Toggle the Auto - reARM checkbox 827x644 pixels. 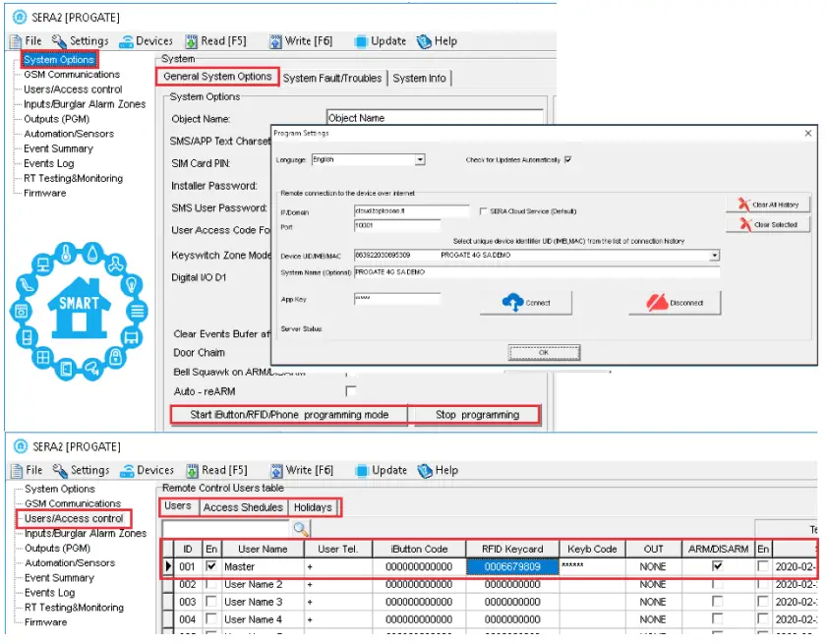pyautogui.click(x=351, y=391)
